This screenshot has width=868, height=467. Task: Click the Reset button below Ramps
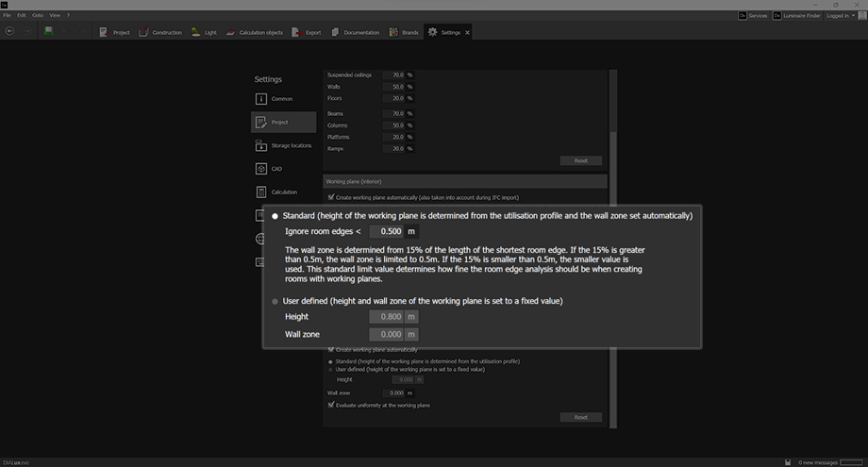point(580,161)
